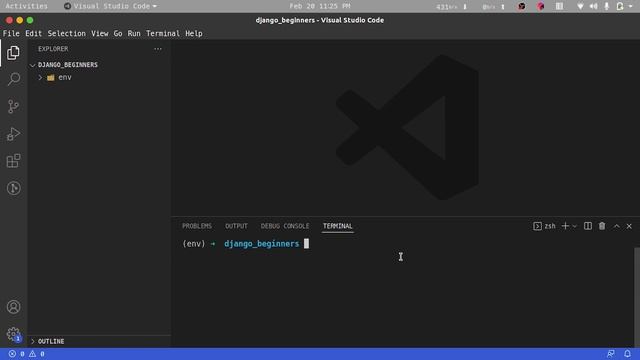Split the terminal pane
640x360 pixels.
coord(588,226)
